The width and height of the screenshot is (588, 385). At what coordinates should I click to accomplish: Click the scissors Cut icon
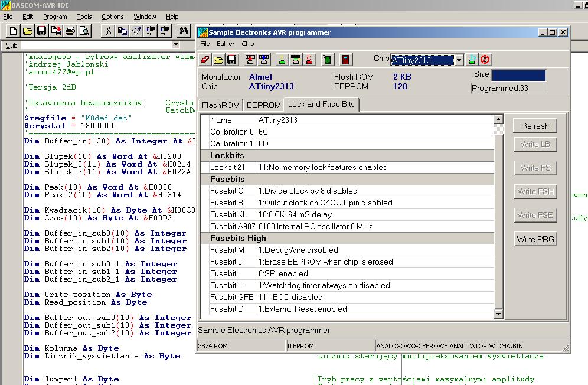pyautogui.click(x=109, y=31)
